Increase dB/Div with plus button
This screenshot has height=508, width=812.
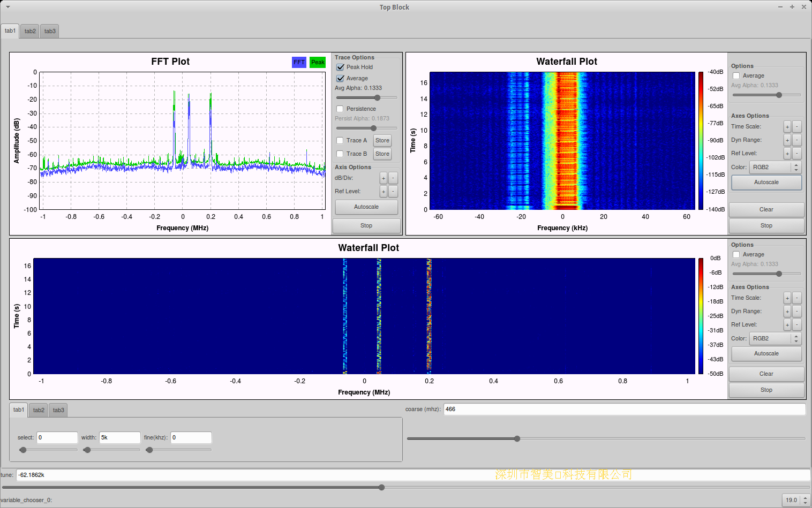[x=383, y=178]
